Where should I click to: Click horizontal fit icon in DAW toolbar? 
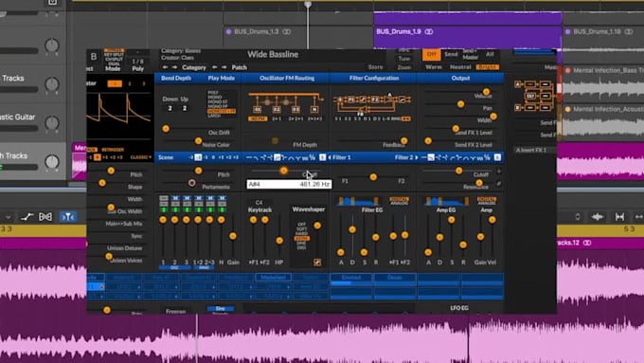point(619,217)
